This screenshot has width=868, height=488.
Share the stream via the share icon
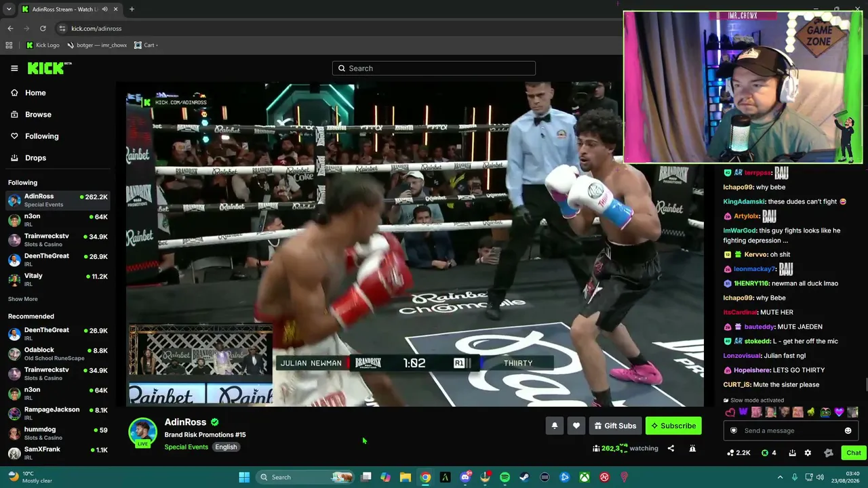[671, 448]
